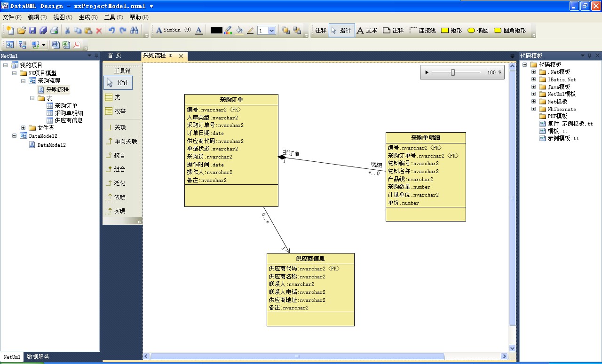Open the line width dropdown showing 1

(271, 31)
